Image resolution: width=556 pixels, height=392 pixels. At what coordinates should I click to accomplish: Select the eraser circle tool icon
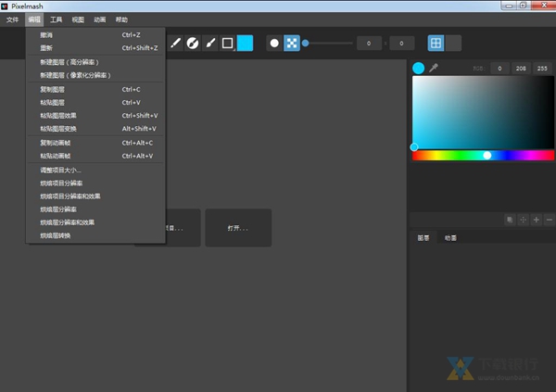(x=193, y=43)
